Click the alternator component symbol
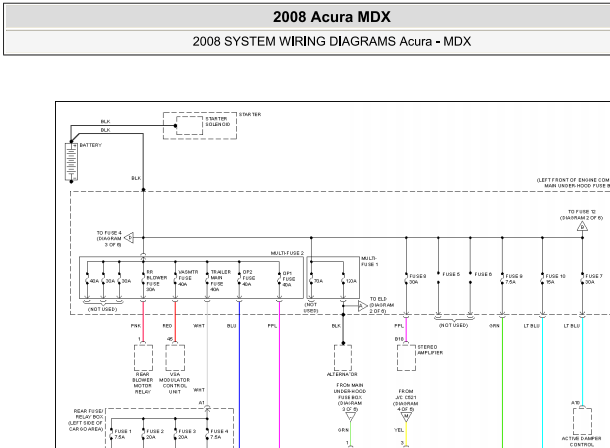 point(343,356)
